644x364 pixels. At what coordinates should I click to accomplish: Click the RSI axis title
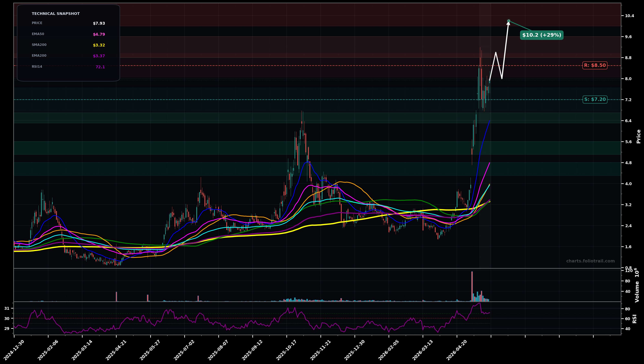point(635,319)
